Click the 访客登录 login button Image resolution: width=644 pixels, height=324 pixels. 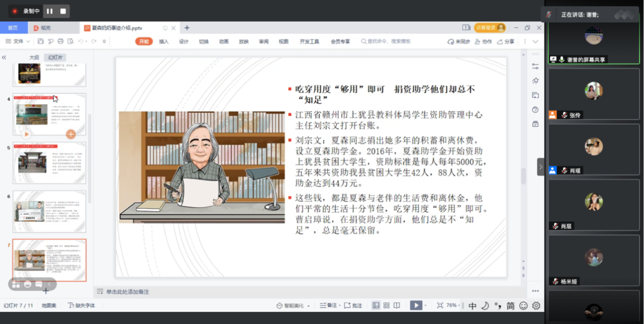490,28
